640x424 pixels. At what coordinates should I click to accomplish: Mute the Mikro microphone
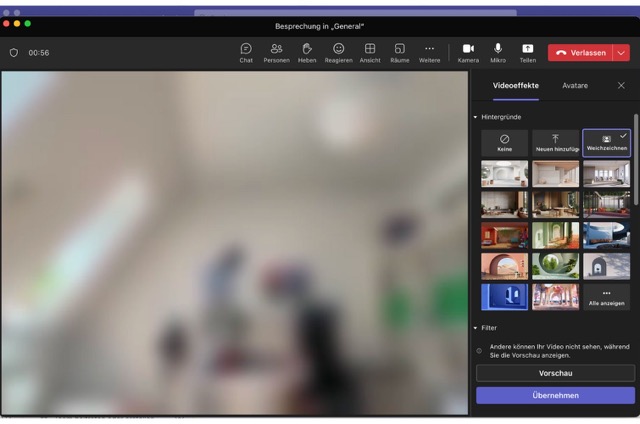[498, 53]
